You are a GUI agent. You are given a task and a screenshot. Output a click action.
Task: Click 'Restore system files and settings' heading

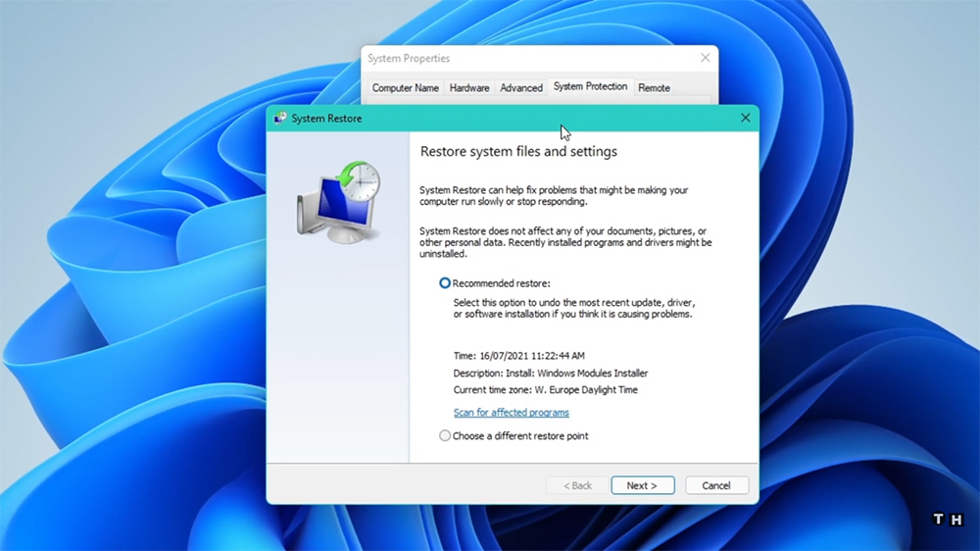(x=518, y=151)
